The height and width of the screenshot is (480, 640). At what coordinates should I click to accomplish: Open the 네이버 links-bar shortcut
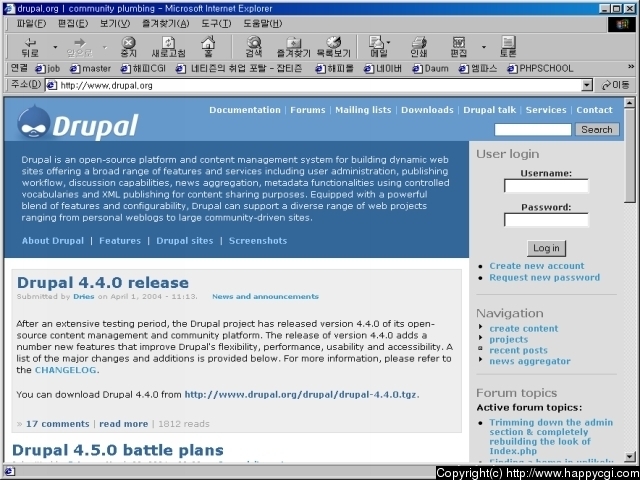click(382, 69)
